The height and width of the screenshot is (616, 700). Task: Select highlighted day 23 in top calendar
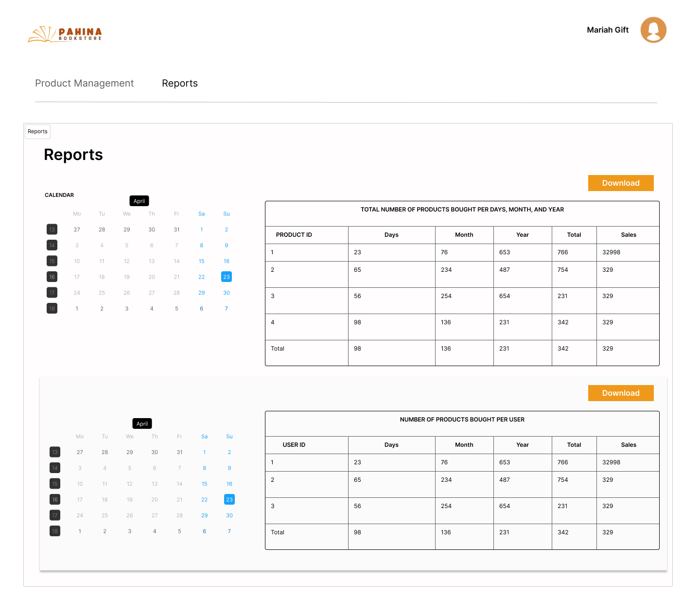coord(227,277)
